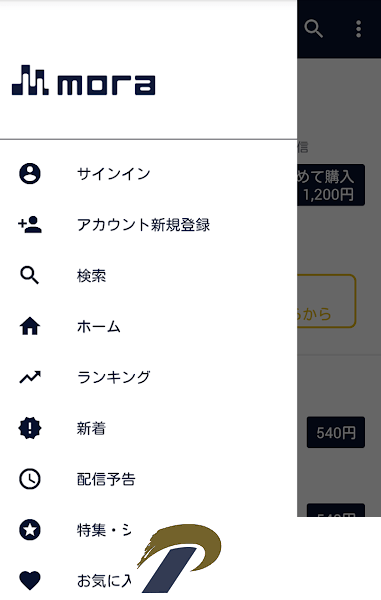Select the new arrivals badge icon

point(30,428)
